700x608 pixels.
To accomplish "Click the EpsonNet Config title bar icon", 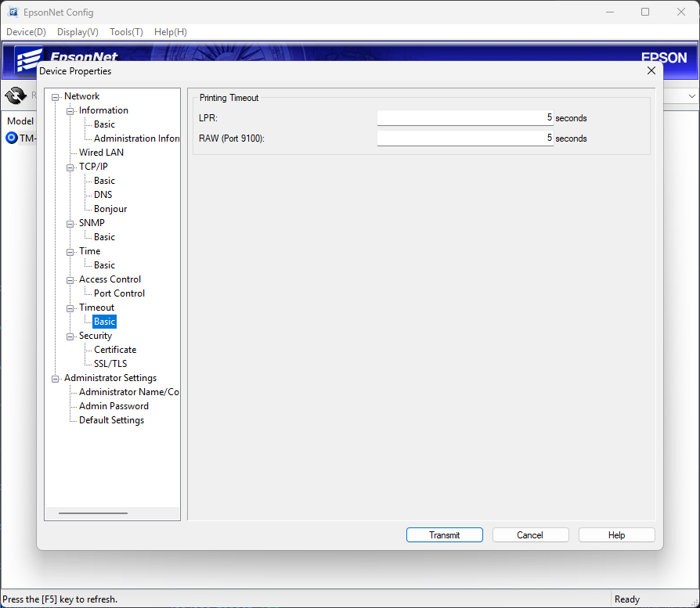I will click(13, 12).
